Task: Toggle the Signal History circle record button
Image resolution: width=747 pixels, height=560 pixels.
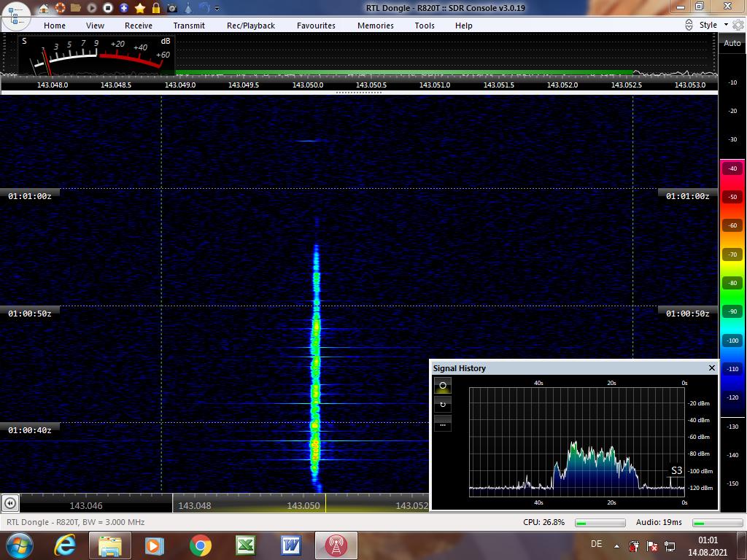Action: (x=443, y=385)
